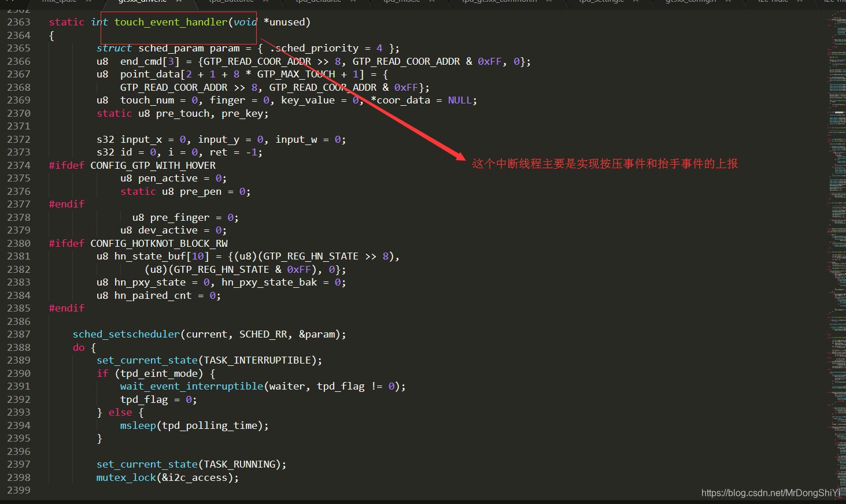Click line number 2371 in gutter

point(19,126)
